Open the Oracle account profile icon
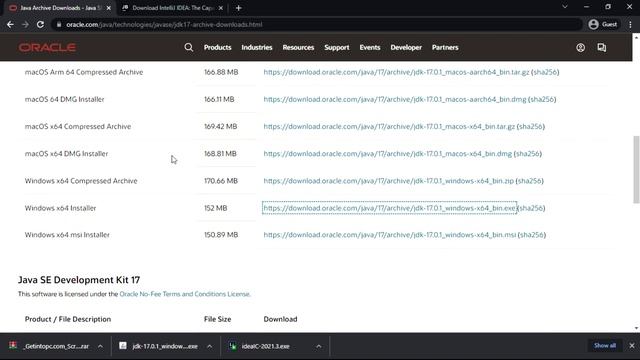 pos(580,47)
